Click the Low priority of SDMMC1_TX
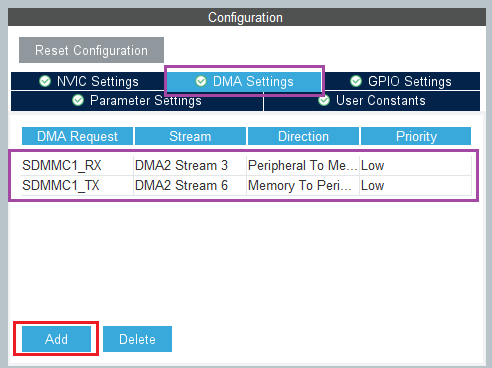492x368 pixels. pos(415,185)
